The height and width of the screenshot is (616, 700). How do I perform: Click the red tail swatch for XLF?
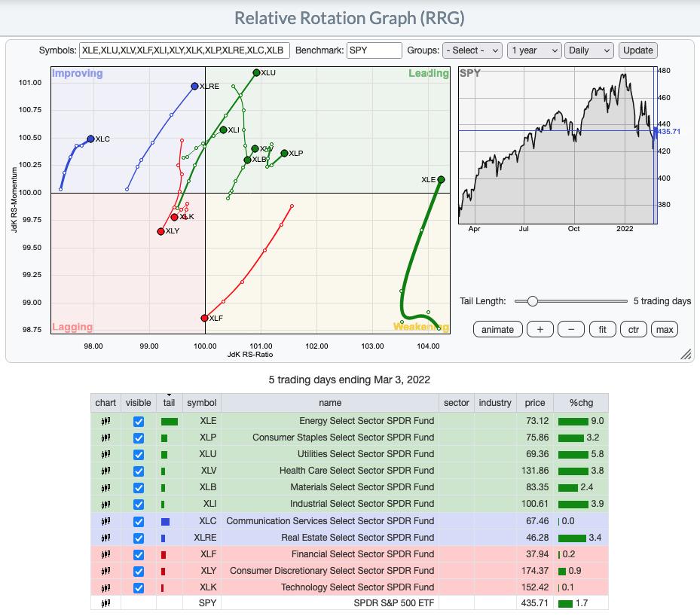(164, 555)
